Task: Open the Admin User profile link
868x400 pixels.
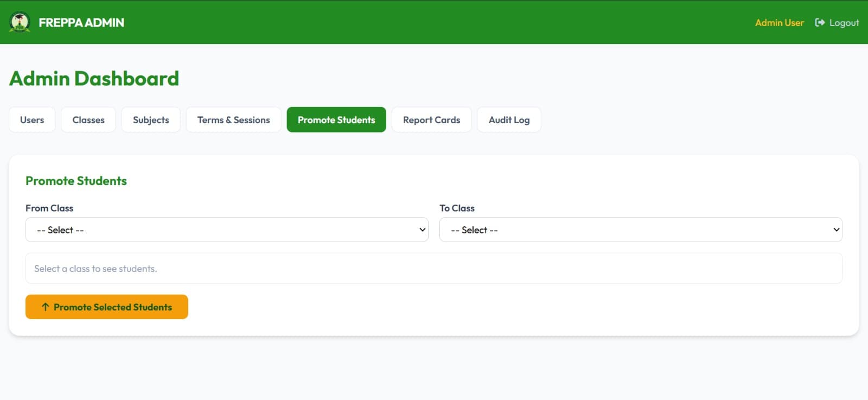Action: [x=779, y=22]
